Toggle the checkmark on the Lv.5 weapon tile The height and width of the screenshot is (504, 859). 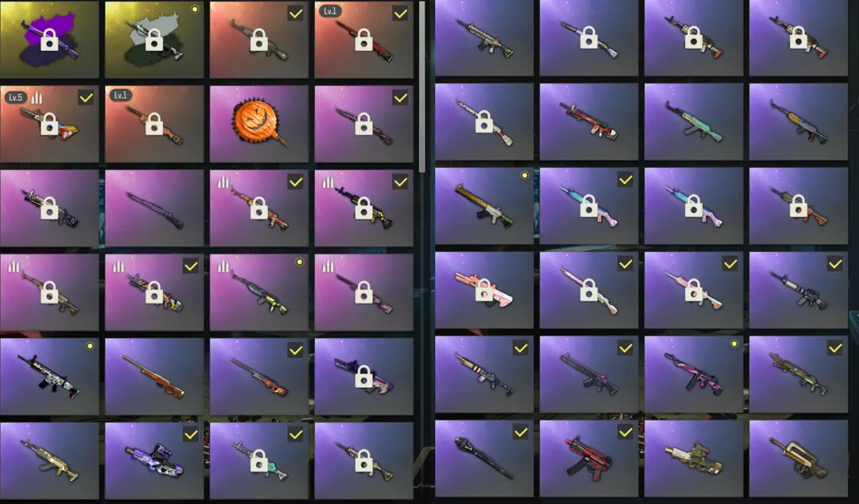click(x=86, y=98)
